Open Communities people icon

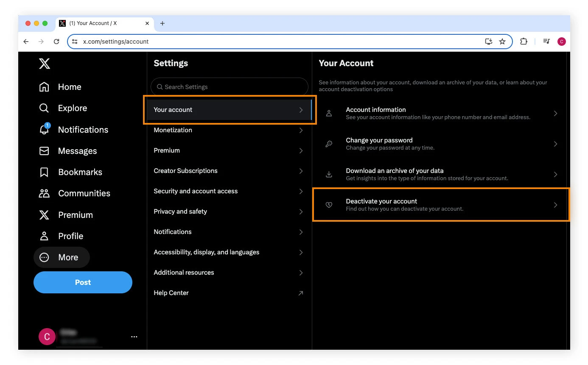tap(44, 193)
